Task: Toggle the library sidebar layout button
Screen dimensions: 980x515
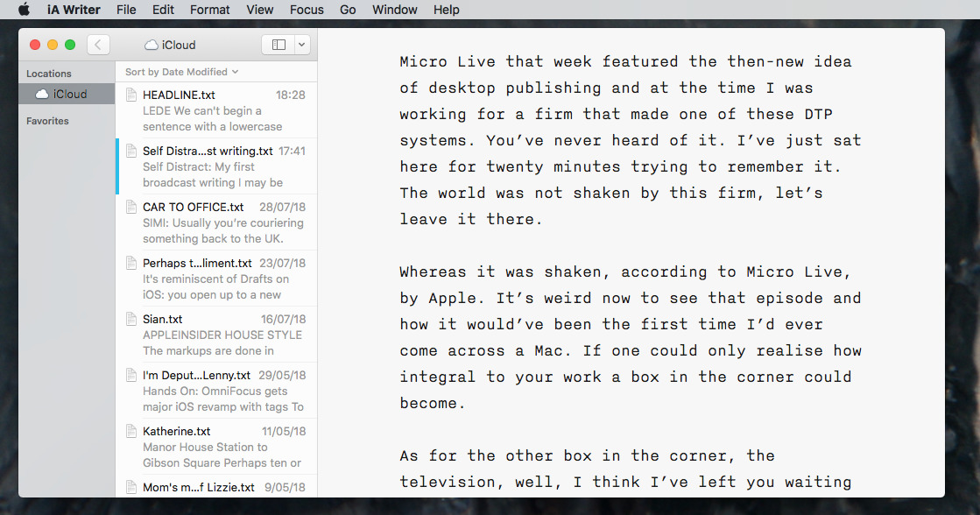Action: coord(278,45)
